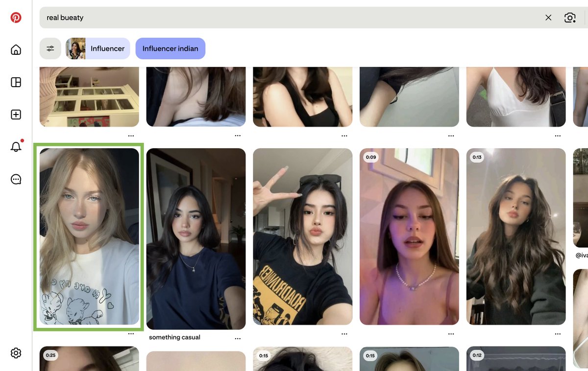The image size is (588, 371).
Task: Clear the search text with the X icon
Action: point(548,18)
